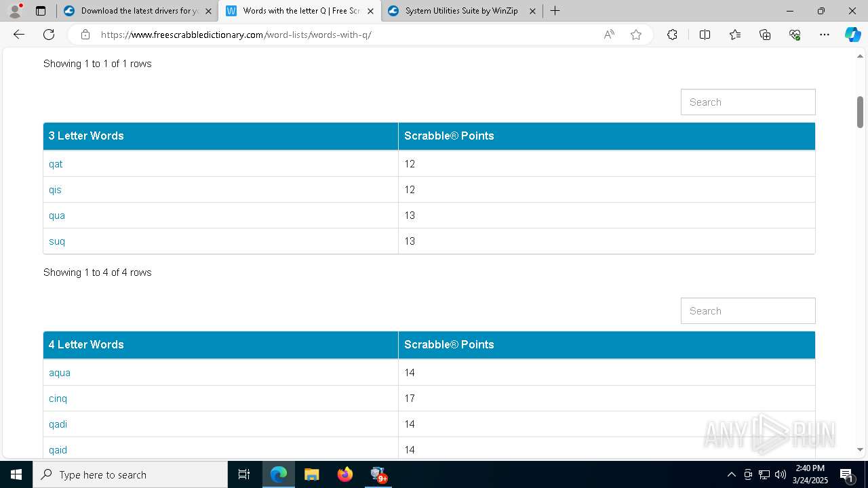Open the Extensions puzzle icon

tap(672, 35)
